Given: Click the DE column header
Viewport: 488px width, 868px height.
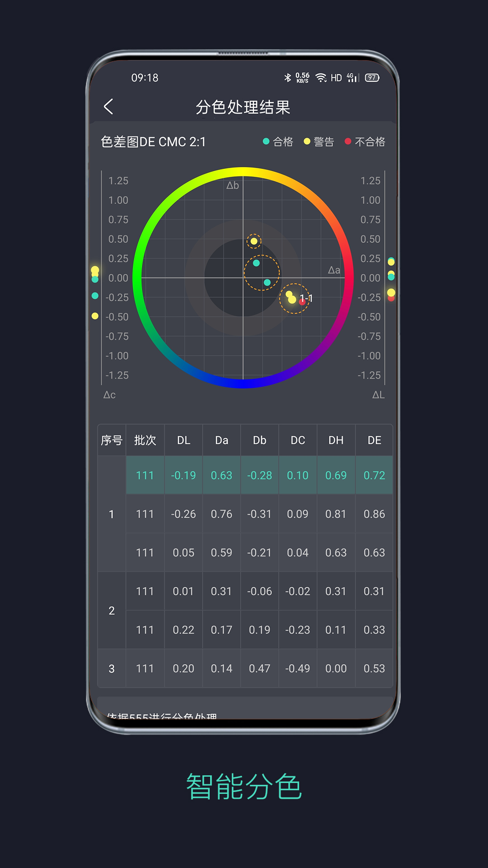Looking at the screenshot, I should (x=374, y=440).
